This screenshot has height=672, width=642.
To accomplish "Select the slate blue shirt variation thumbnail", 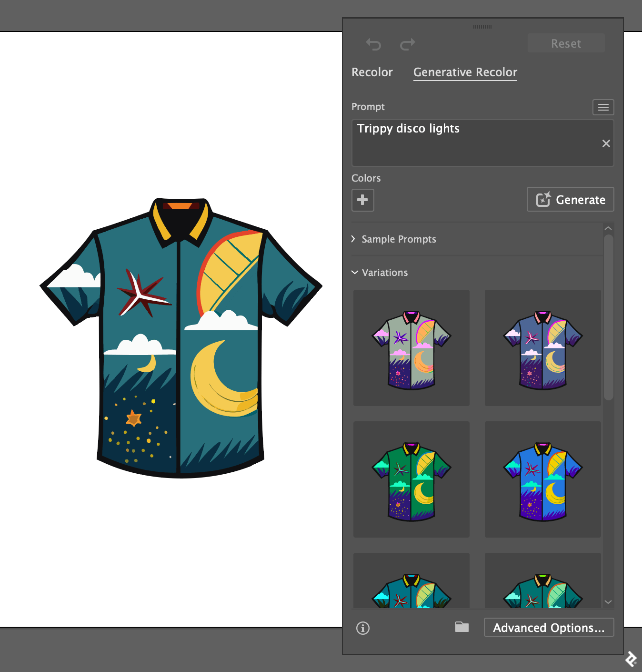I will coord(543,348).
